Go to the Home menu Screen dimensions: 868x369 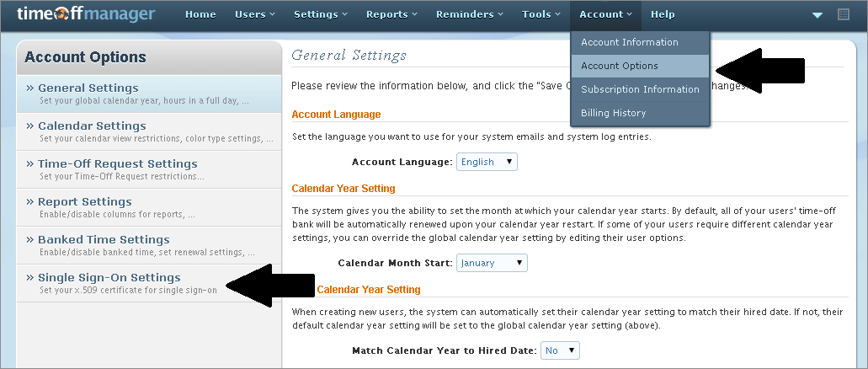[x=200, y=15]
